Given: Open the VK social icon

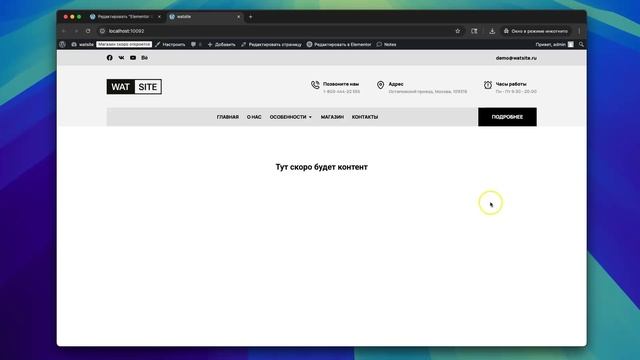Looking at the screenshot, I should coord(121,58).
